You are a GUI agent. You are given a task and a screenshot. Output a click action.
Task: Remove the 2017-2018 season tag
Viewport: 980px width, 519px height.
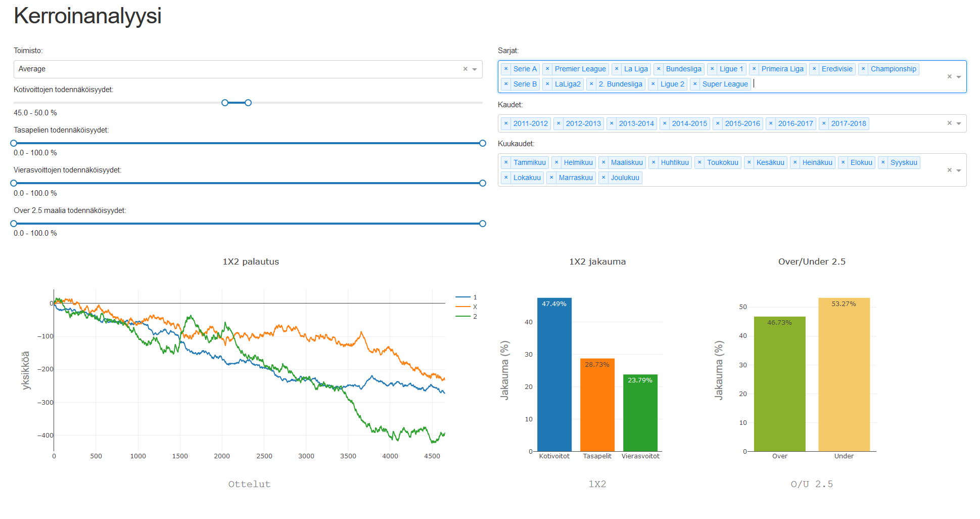[824, 123]
